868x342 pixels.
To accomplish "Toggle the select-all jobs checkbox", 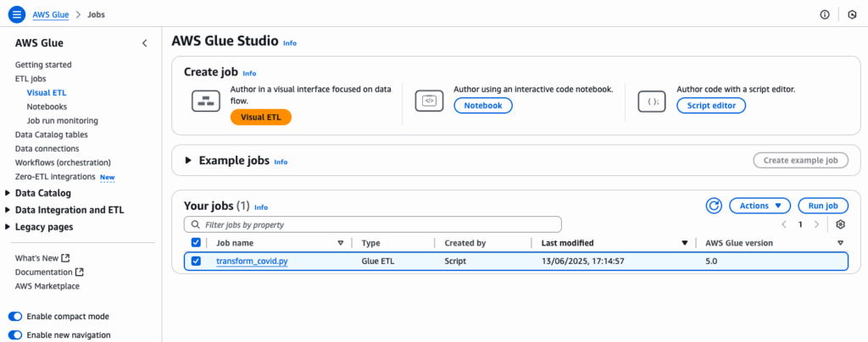I will [x=197, y=243].
